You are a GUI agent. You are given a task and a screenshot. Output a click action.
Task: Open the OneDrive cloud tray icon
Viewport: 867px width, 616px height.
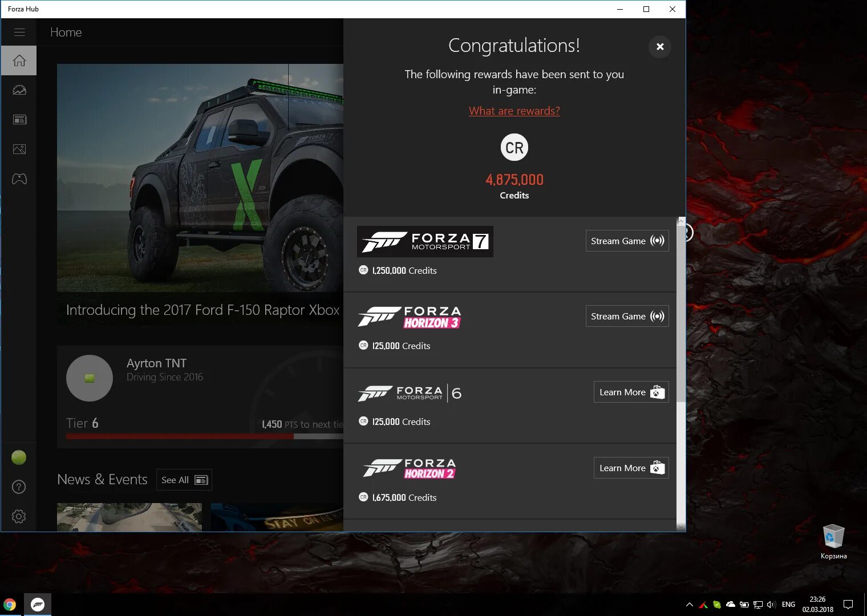(731, 605)
